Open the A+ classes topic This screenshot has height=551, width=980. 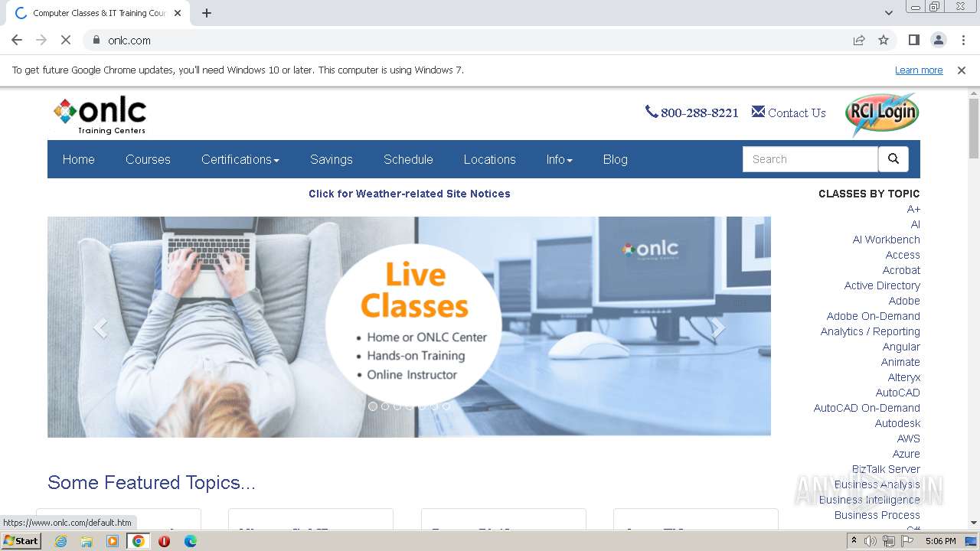click(913, 209)
